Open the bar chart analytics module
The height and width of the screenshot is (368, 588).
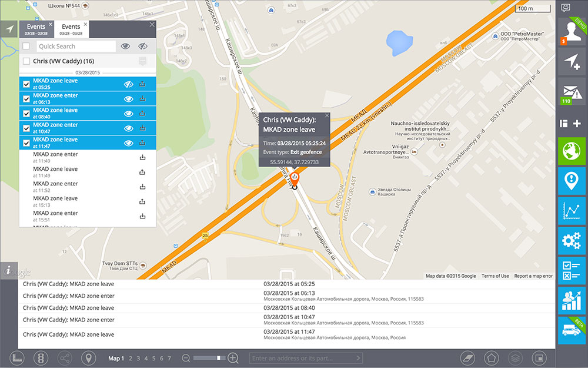(x=572, y=300)
